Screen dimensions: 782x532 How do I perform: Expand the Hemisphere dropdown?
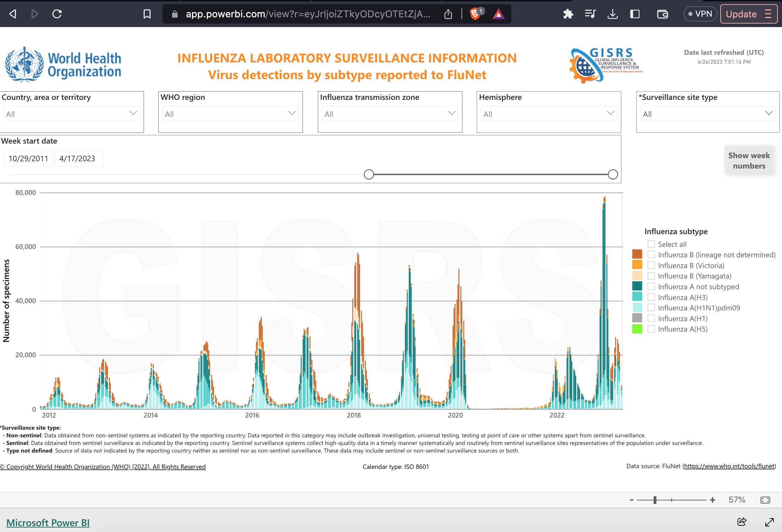click(549, 113)
